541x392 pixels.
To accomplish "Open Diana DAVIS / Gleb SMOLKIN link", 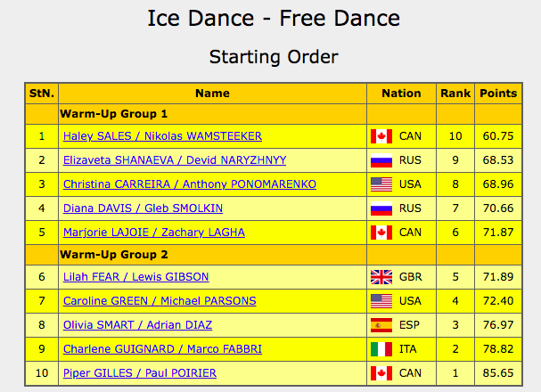I will click(143, 208).
